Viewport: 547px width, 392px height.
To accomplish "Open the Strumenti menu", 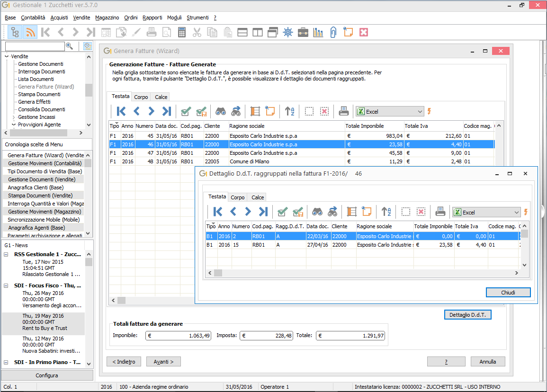I will (x=197, y=18).
